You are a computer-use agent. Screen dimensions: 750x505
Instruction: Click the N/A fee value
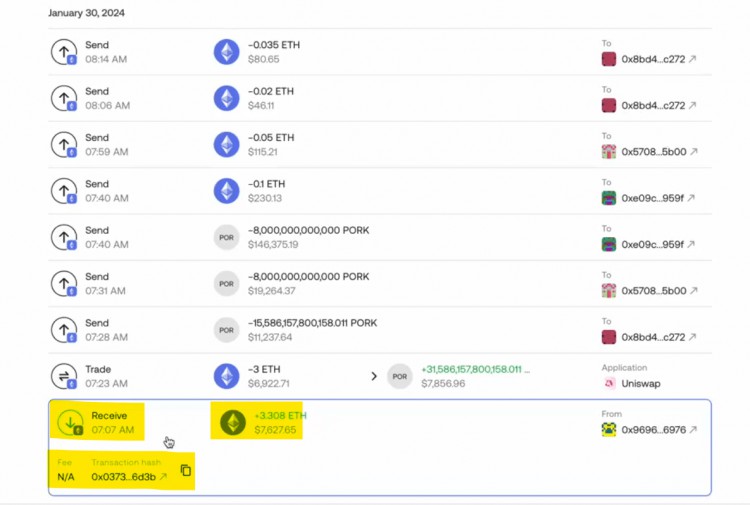(66, 477)
